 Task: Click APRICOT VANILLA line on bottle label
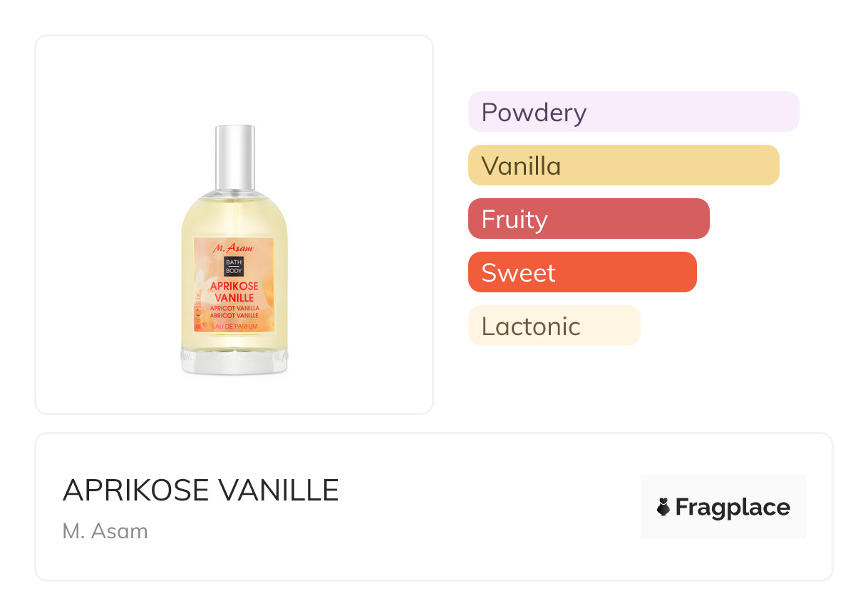point(234,307)
